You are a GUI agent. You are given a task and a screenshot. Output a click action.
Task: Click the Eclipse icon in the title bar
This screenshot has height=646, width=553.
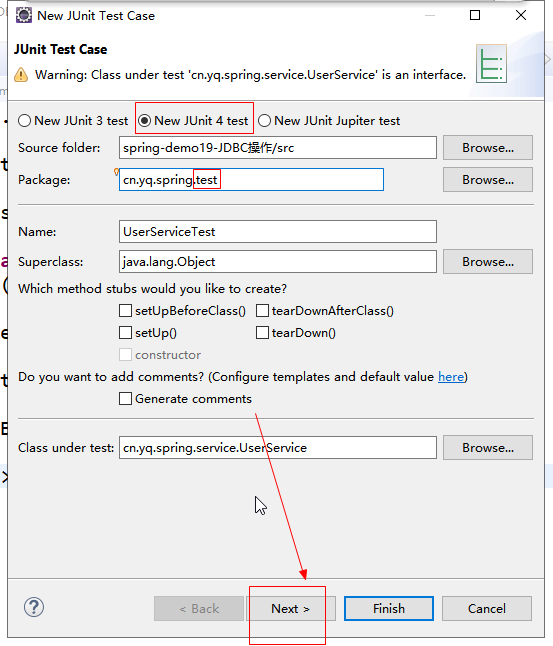coord(23,15)
